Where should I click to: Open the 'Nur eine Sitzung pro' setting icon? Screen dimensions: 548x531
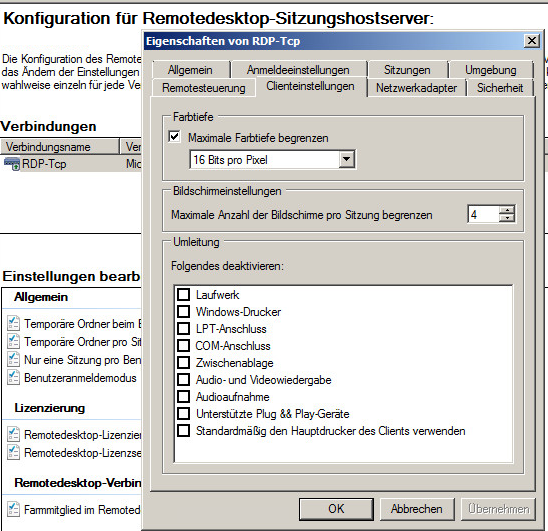click(x=14, y=359)
